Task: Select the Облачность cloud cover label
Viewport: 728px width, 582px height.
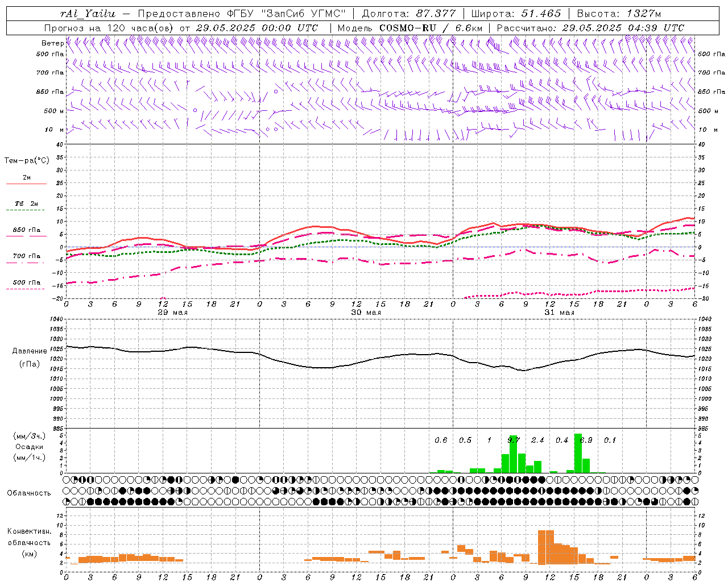Action: (x=29, y=493)
